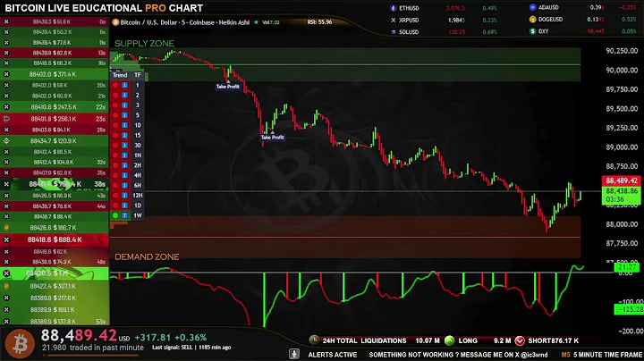Click the green -125.28 indicator value tag
644x361 pixels.
[x=629, y=309]
